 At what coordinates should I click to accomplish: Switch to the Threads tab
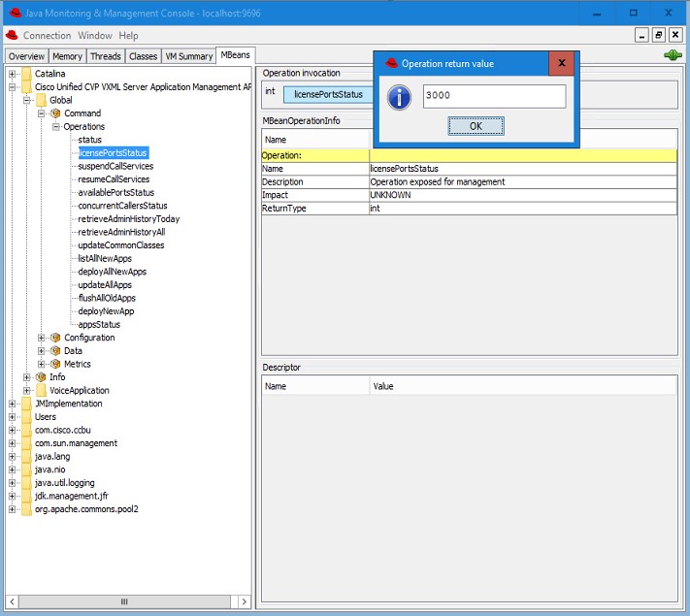106,56
